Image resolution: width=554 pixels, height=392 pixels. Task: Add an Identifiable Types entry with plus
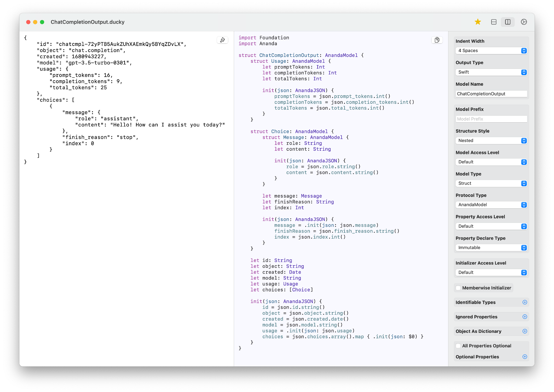coord(525,302)
